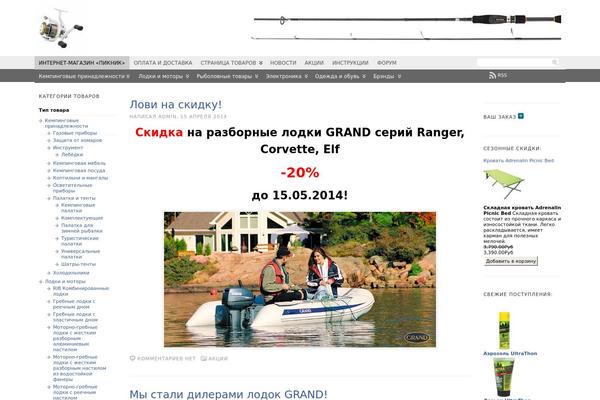Open Форум menu item
The width and height of the screenshot is (600, 400).
tap(387, 62)
